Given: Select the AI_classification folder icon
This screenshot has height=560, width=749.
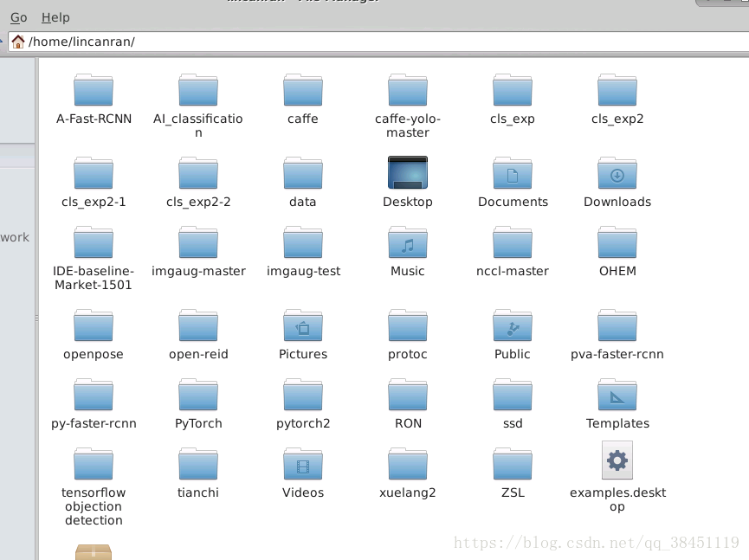Looking at the screenshot, I should point(198,90).
